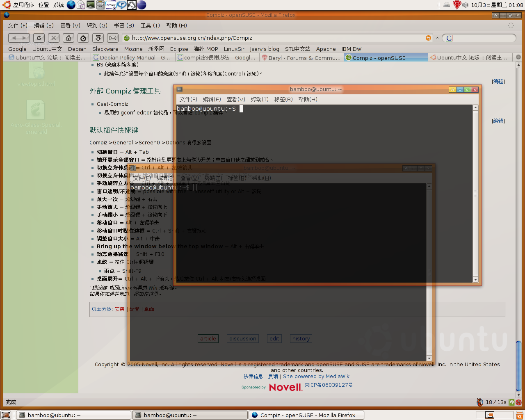Expand the dropdown arrow beside the search box

pos(437,38)
